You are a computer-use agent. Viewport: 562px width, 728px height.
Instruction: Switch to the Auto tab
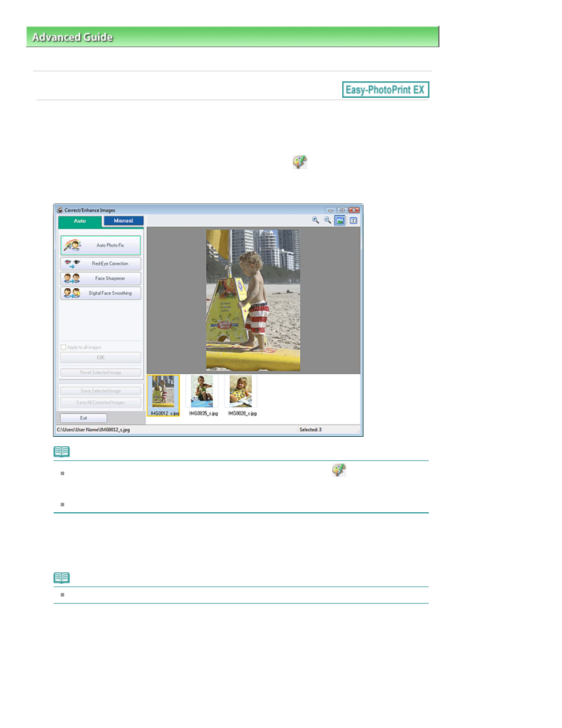click(x=80, y=221)
